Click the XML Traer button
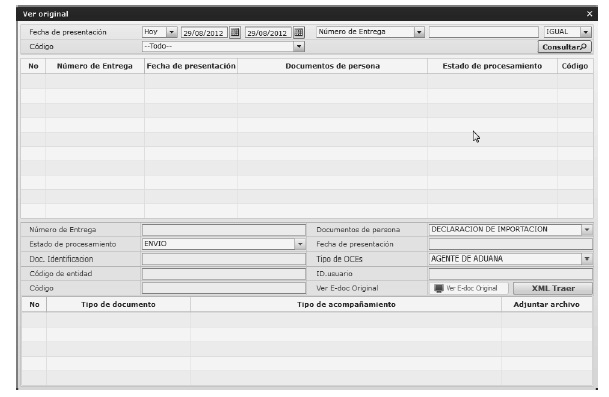The image size is (609, 397). 553,288
